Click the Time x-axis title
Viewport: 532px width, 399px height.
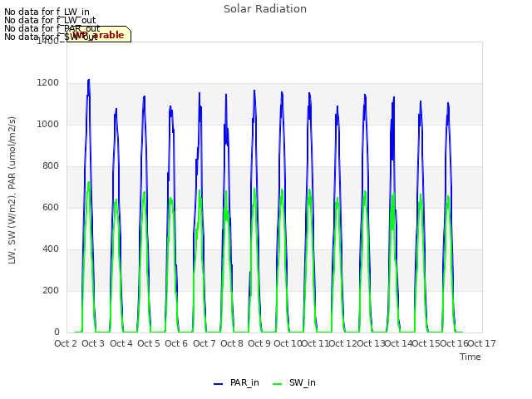(x=470, y=357)
